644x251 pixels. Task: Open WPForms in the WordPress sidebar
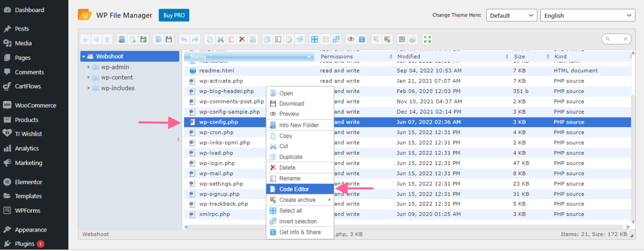tap(34, 211)
